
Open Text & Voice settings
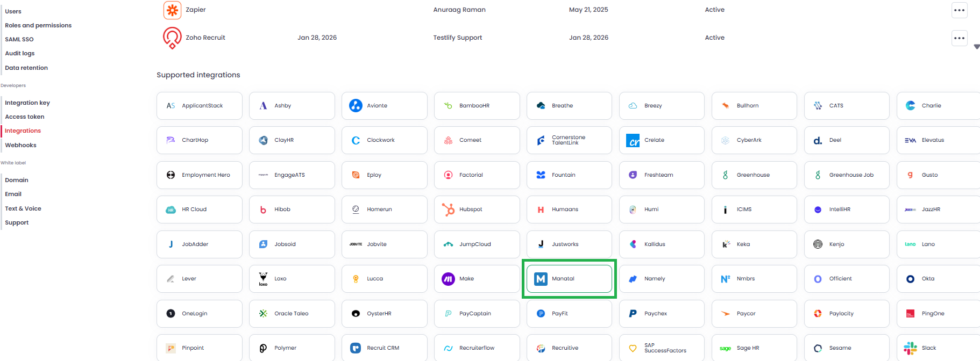(x=23, y=208)
